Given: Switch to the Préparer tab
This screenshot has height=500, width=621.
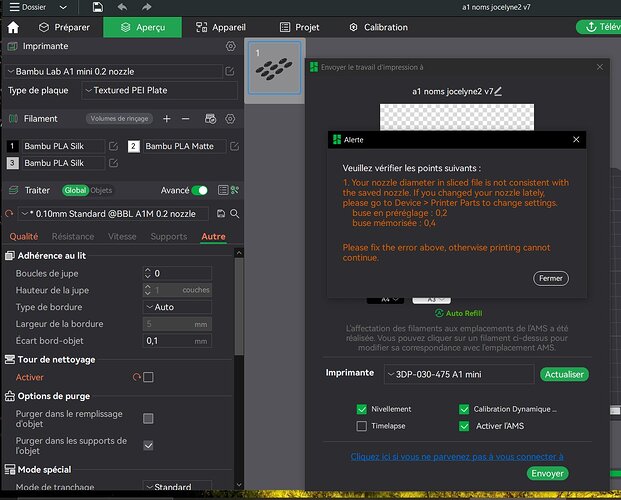Looking at the screenshot, I should tap(64, 27).
